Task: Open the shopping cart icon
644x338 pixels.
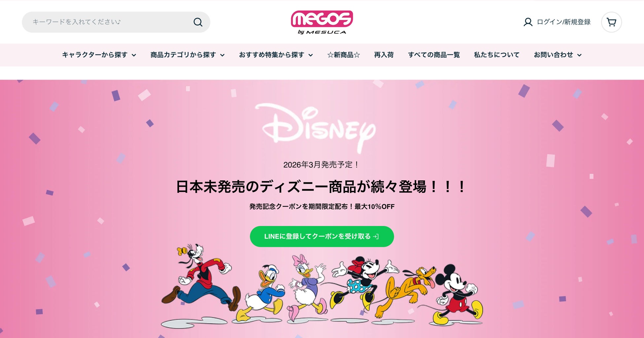Action: click(x=611, y=22)
